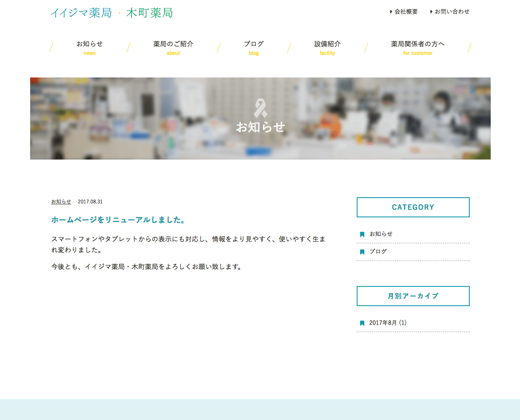Click the sentence 今後とも、イイジマ薬局・木町薬局を

[x=147, y=267]
